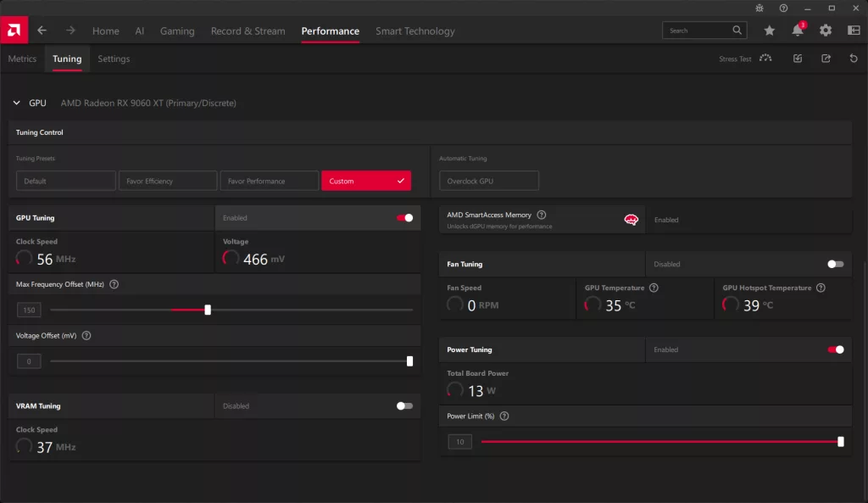868x503 pixels.
Task: Go back with the left arrow
Action: pos(42,31)
